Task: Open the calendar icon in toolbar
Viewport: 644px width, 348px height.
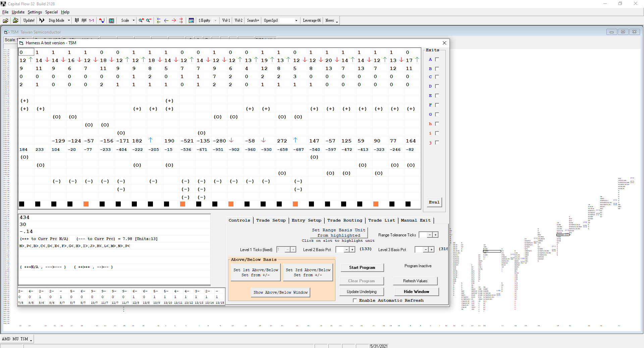Action: (x=191, y=20)
